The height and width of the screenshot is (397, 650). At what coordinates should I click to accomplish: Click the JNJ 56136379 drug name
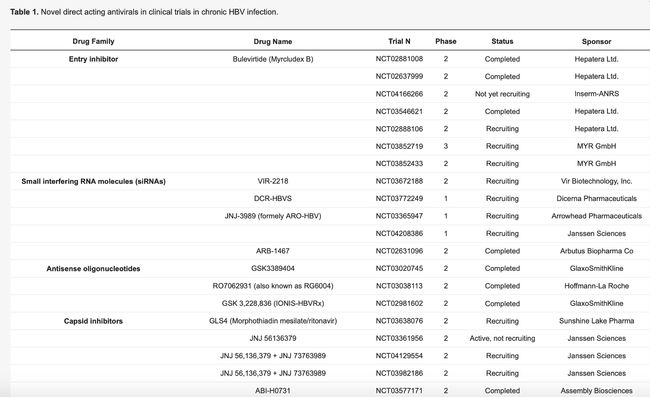pos(273,338)
